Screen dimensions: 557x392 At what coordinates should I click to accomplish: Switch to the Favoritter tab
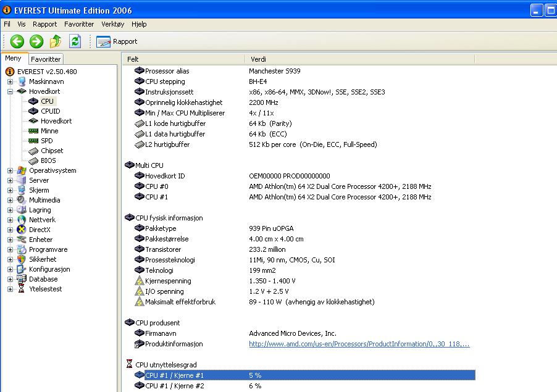point(46,59)
